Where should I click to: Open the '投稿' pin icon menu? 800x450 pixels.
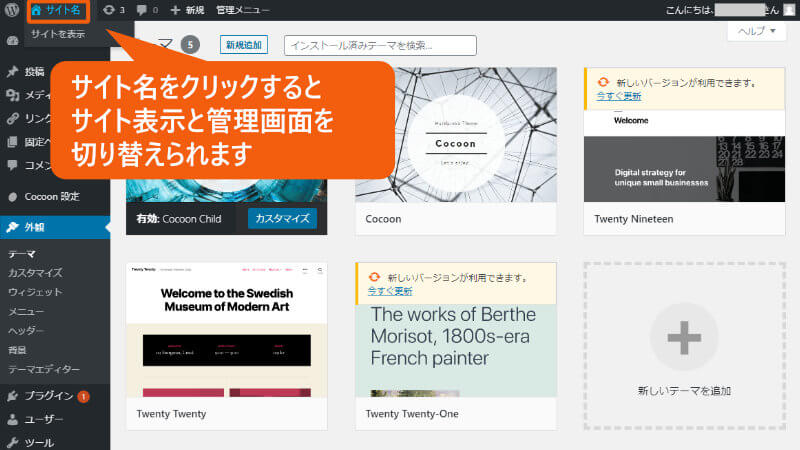click(x=12, y=71)
